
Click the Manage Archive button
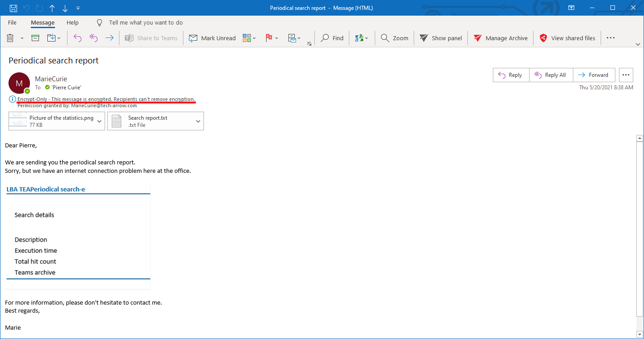(x=500, y=38)
